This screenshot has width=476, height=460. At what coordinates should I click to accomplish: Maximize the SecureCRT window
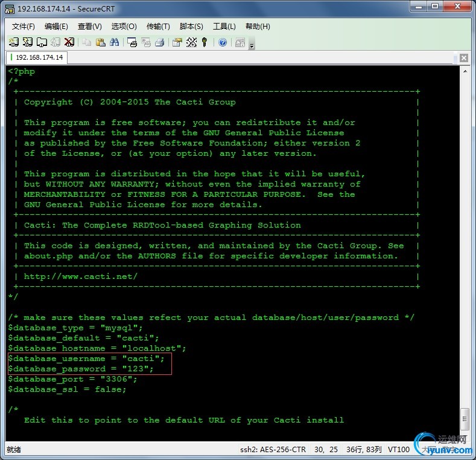pos(435,7)
